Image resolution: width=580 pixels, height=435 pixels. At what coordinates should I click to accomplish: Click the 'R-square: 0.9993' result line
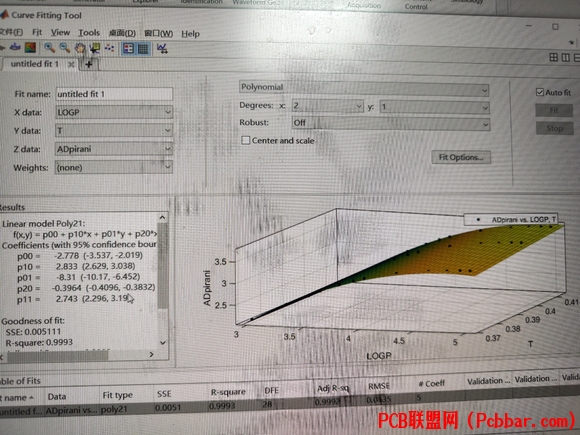coord(39,343)
